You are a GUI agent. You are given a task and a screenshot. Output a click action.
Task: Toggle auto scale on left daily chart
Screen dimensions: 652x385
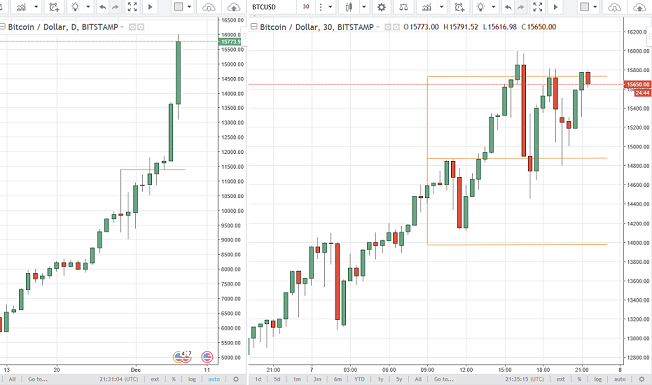click(x=214, y=379)
